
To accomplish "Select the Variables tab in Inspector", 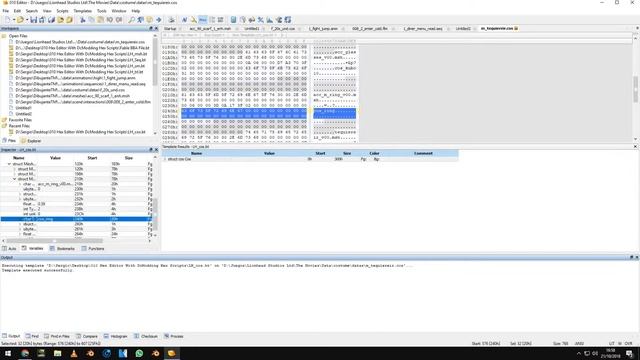I will (33, 249).
